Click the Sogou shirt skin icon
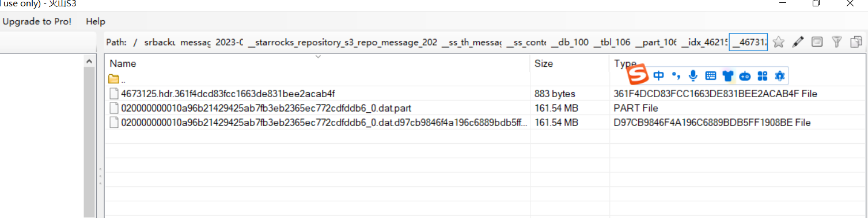The height and width of the screenshot is (218, 868). (x=727, y=75)
